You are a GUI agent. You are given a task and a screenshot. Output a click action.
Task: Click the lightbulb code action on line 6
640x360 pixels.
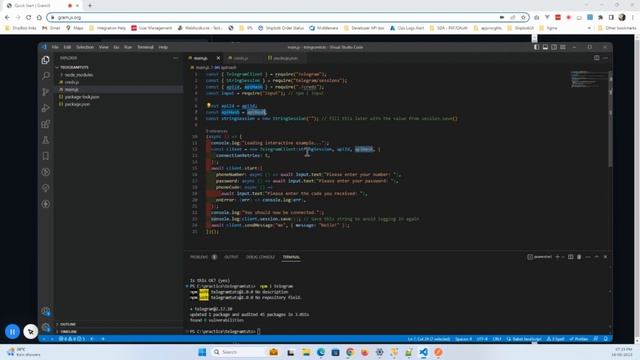[x=209, y=105]
